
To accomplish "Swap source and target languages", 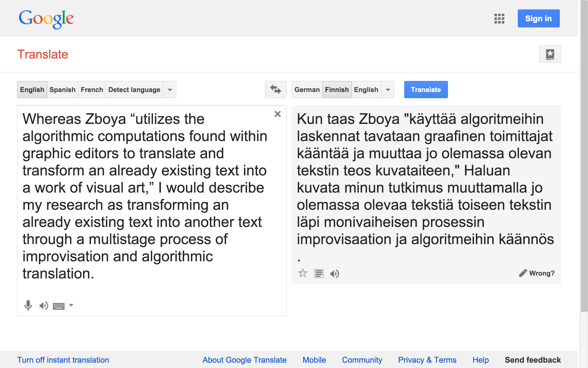I will click(x=276, y=90).
